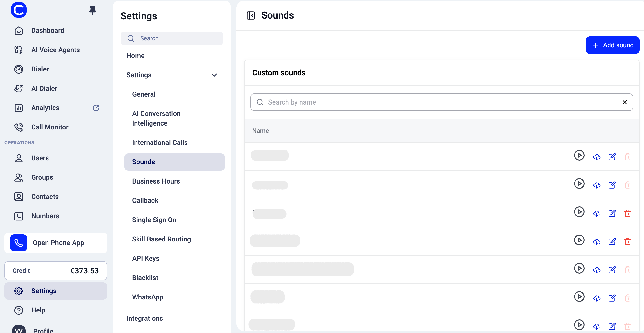Click the Settings gear icon in sidebar
This screenshot has height=333, width=644.
tap(19, 291)
